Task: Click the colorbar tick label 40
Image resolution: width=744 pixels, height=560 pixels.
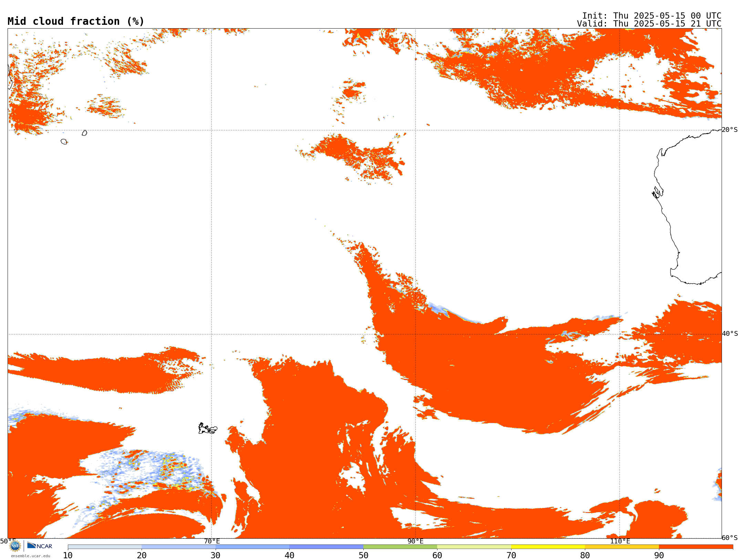Action: point(289,555)
